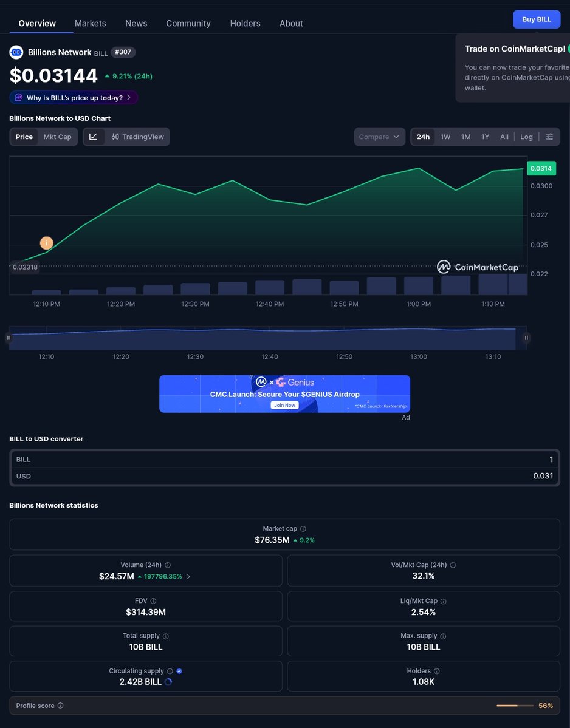Open the Holders tab
This screenshot has height=728, width=570.
[246, 23]
